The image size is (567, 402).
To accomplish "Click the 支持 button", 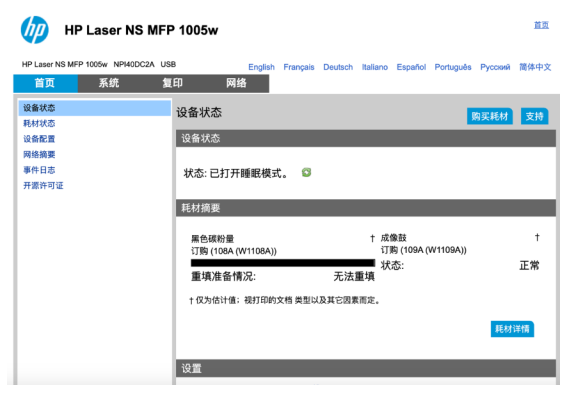I will tap(534, 116).
